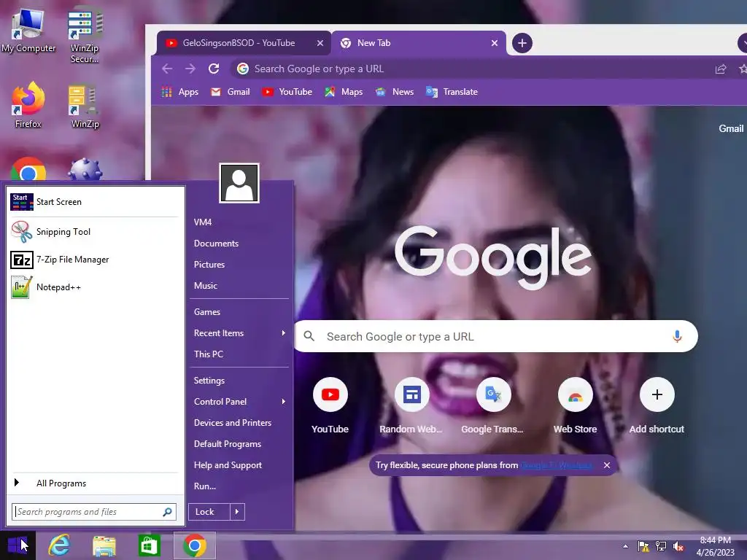
Task: Close the GeloSingsonBSOD YouTube tab
Action: click(320, 43)
